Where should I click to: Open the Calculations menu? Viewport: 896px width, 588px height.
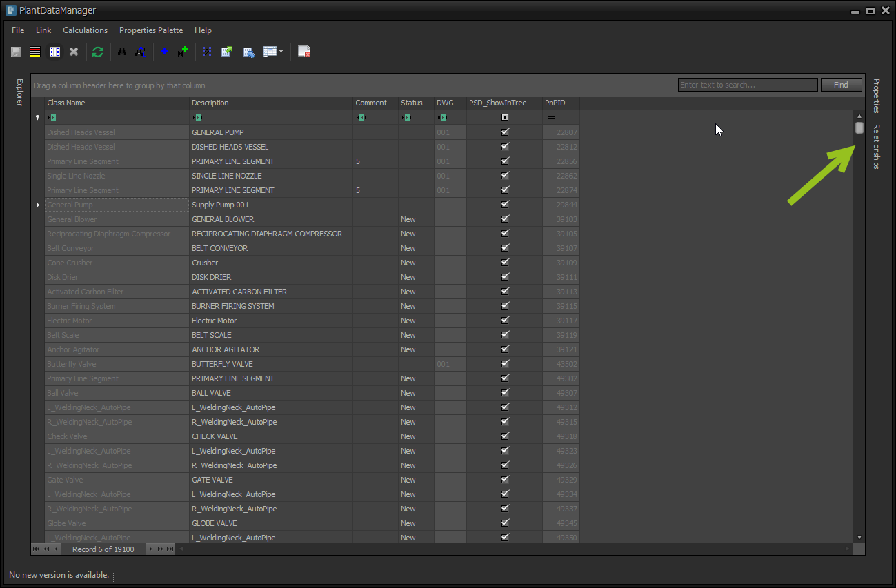[85, 30]
